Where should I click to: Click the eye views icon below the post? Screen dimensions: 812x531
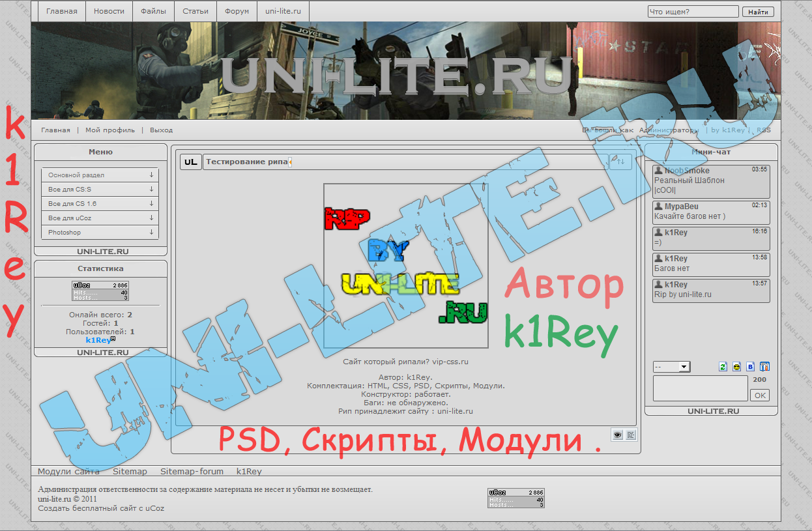point(617,435)
